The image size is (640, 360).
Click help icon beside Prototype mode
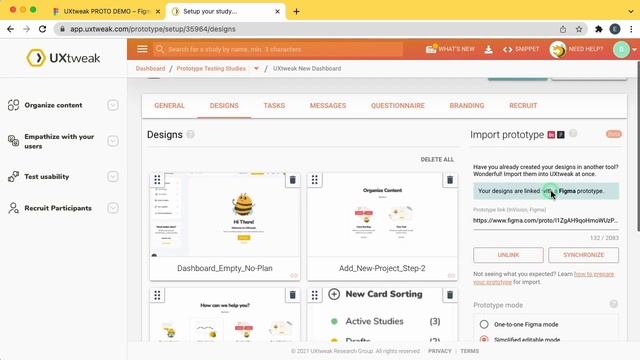tap(613, 304)
